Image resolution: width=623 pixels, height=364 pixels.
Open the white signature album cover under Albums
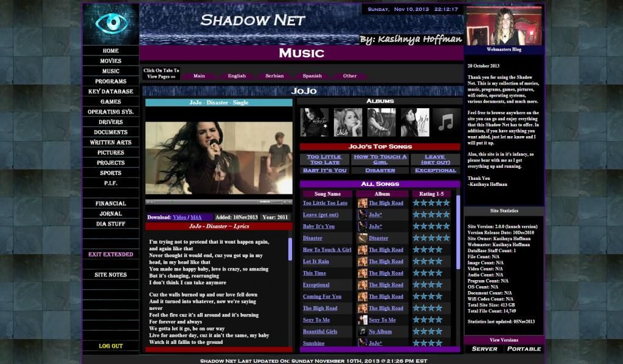click(415, 122)
